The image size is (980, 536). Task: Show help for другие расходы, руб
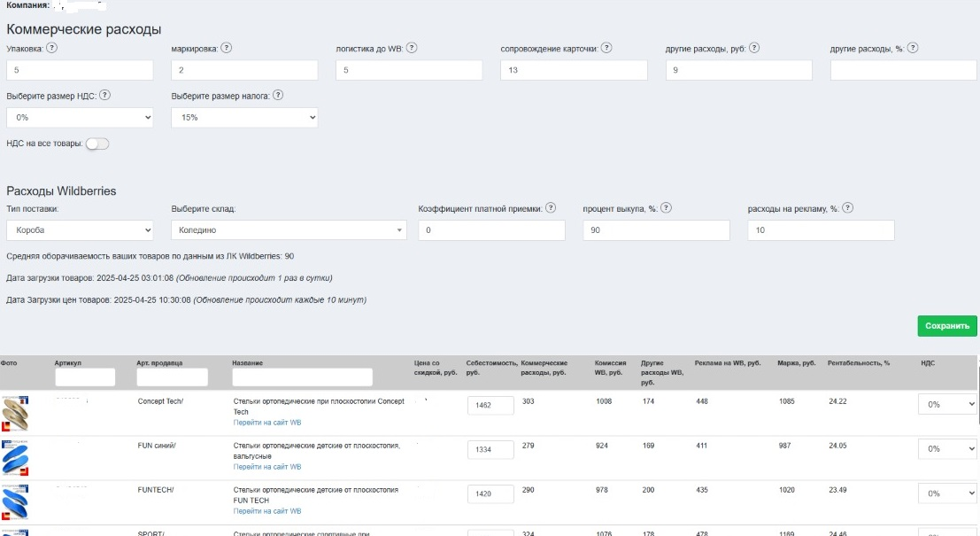tap(754, 48)
